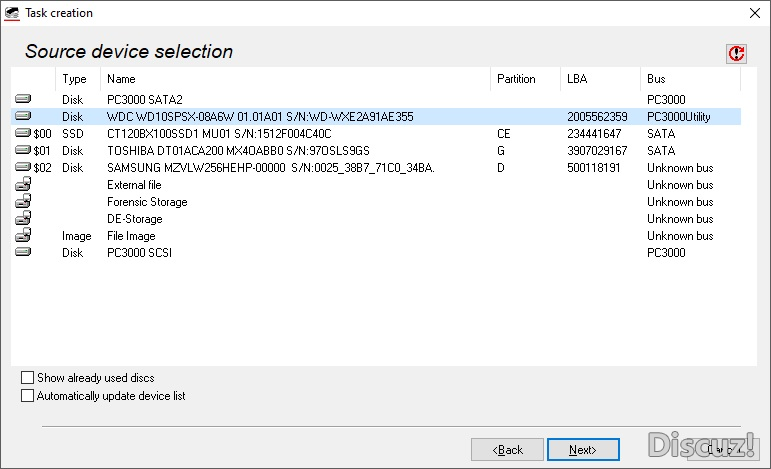Click the Image type cell
The width and height of the screenshot is (771, 469).
coord(77,236)
